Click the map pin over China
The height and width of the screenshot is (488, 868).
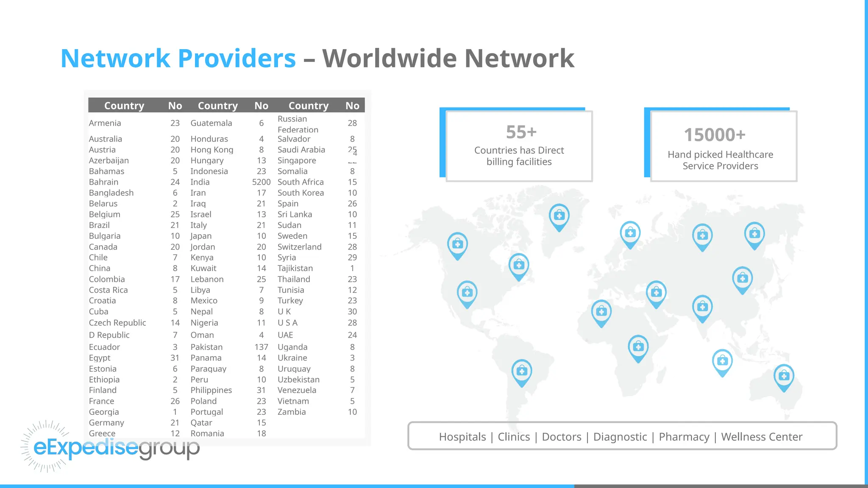tap(742, 279)
